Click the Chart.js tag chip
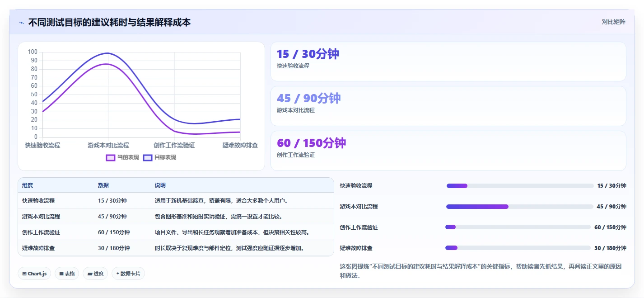The width and height of the screenshot is (644, 298). 34,274
